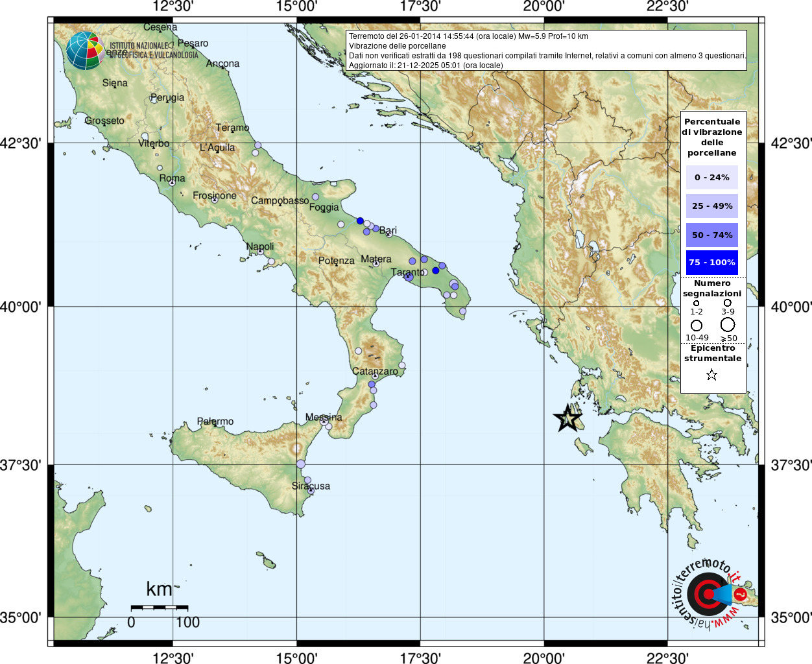Click the star under Epicentro strumentale in legend
The width and height of the screenshot is (812, 664).
pos(711,375)
